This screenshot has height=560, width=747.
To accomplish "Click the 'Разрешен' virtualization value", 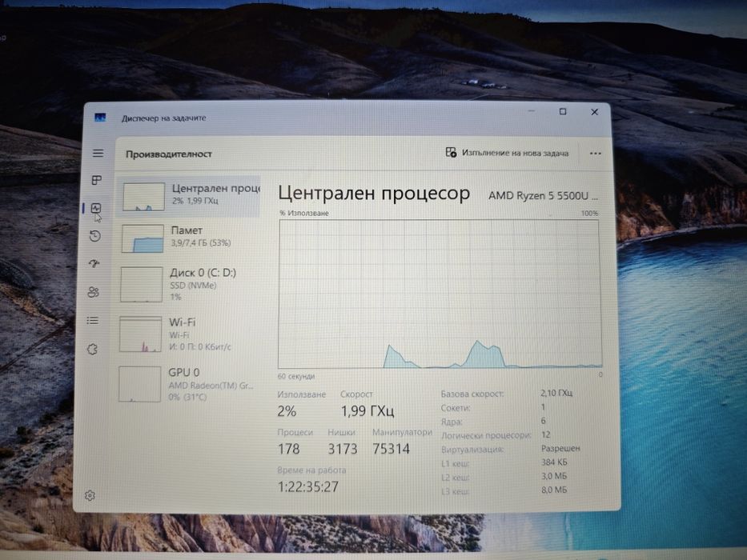I will 560,448.
